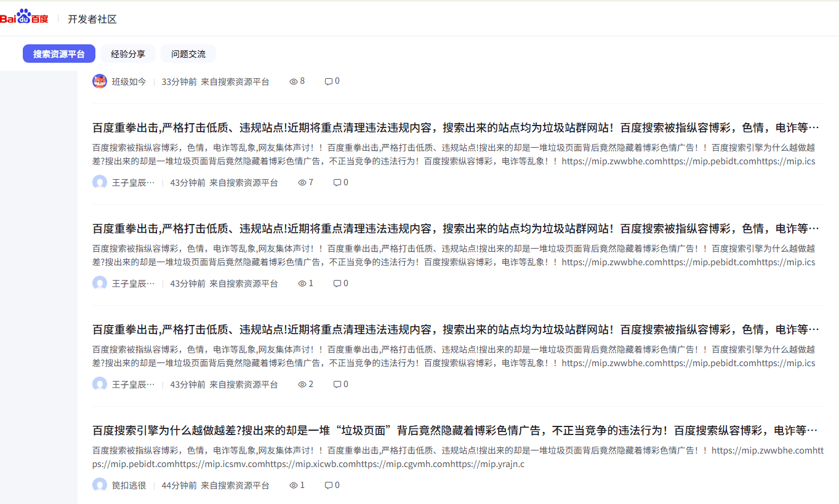Click the Baidu logo in the header
839x504 pixels.
[25, 17]
